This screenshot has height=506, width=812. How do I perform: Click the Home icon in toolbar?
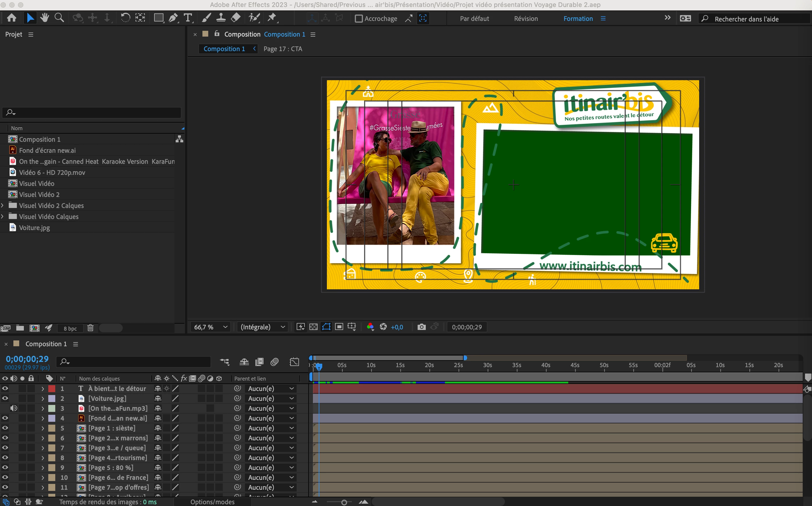12,18
